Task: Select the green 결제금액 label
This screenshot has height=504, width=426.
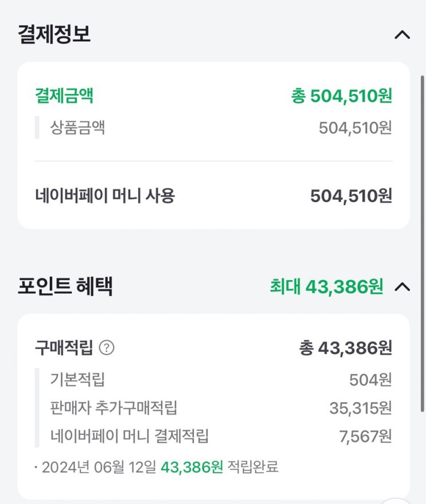Action: click(64, 96)
